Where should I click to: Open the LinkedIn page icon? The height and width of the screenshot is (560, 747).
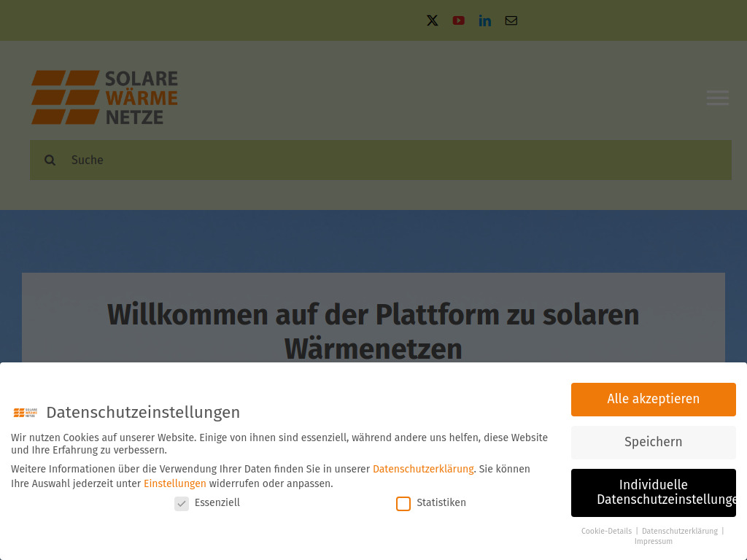[x=484, y=20]
